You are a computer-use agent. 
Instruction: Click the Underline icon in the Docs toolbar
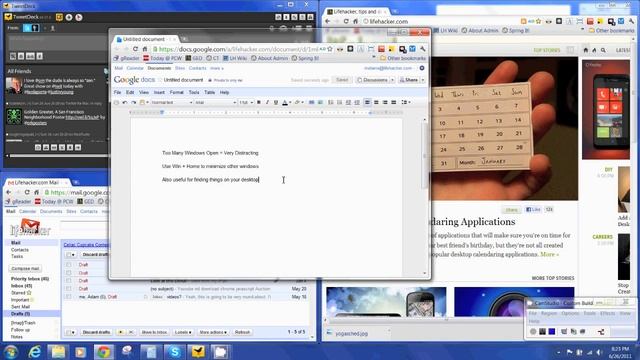(276, 102)
